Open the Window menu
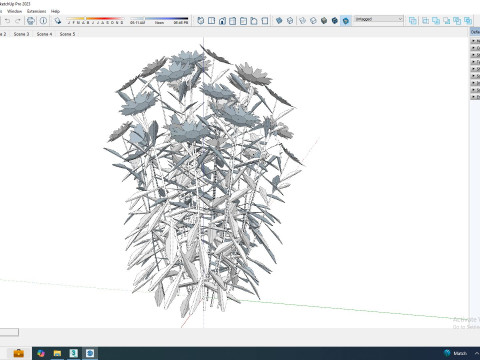Viewport: 480px width, 360px height. (x=15, y=11)
